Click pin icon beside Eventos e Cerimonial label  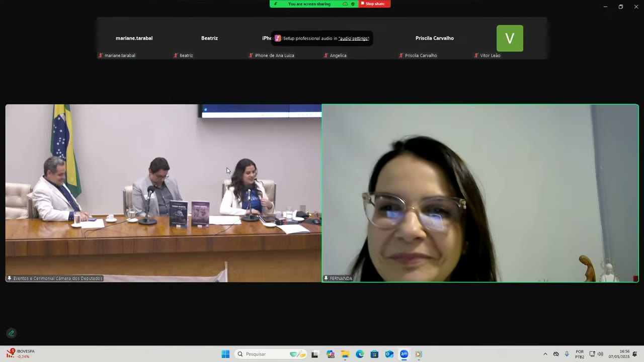coord(9,278)
